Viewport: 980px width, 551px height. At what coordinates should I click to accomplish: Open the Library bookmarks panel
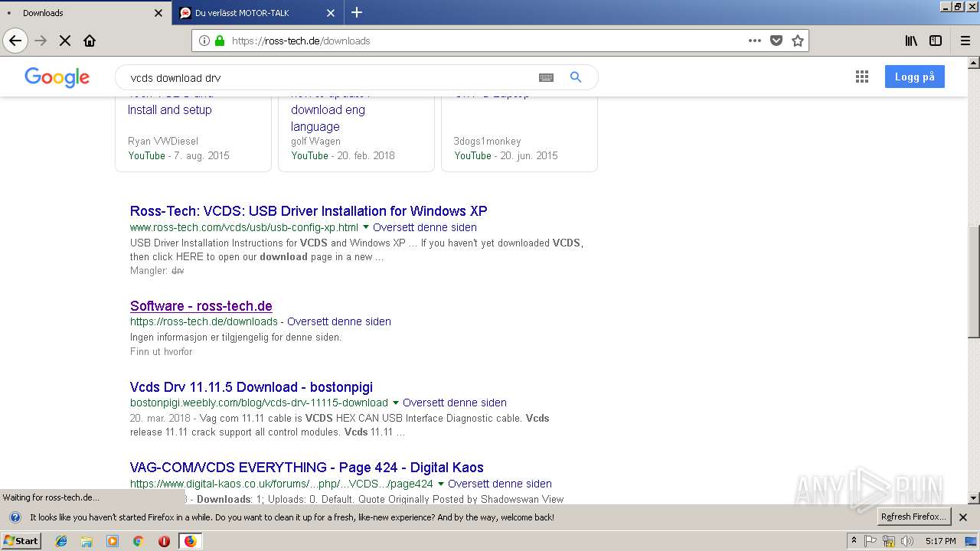(911, 41)
